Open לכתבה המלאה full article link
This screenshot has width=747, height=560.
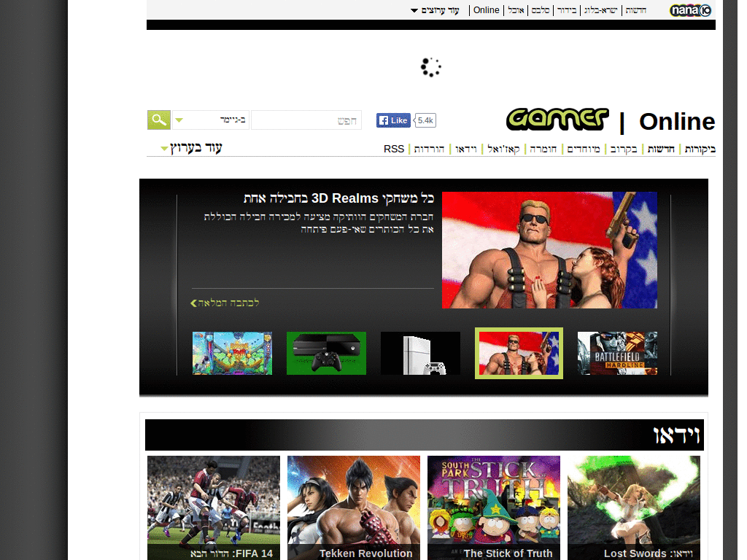click(225, 303)
